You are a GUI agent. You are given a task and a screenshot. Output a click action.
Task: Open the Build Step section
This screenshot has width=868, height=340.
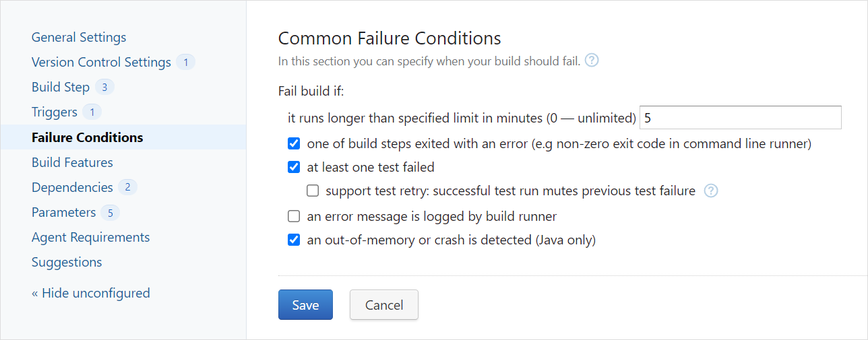click(x=61, y=88)
